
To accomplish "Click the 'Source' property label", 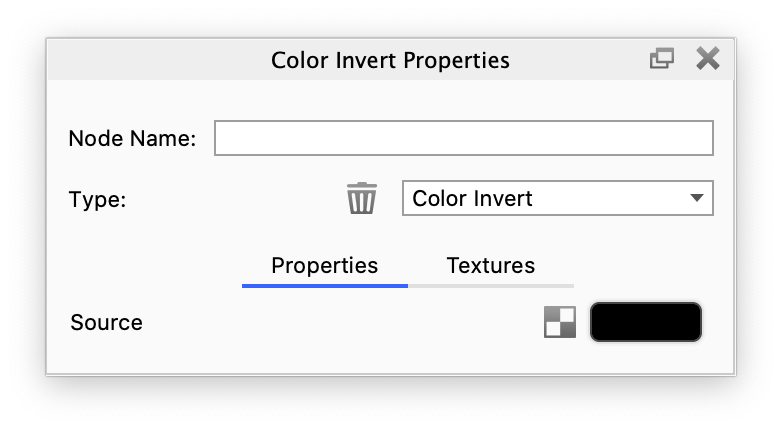I will [x=106, y=323].
